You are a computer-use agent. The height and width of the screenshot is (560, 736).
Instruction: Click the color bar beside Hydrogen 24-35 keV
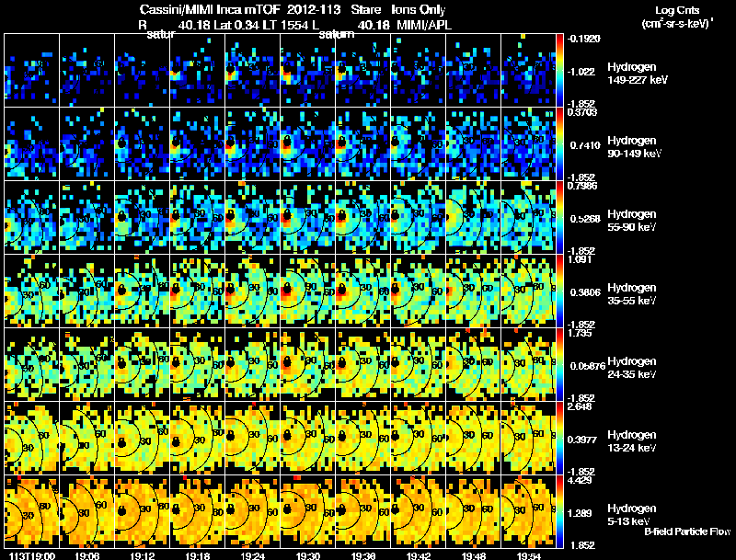click(559, 365)
